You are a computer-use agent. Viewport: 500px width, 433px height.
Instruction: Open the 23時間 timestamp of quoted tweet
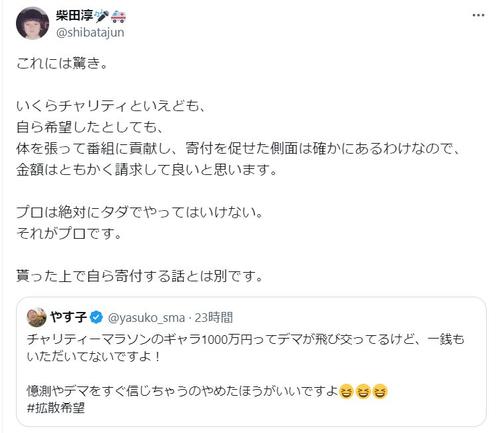[x=214, y=318]
